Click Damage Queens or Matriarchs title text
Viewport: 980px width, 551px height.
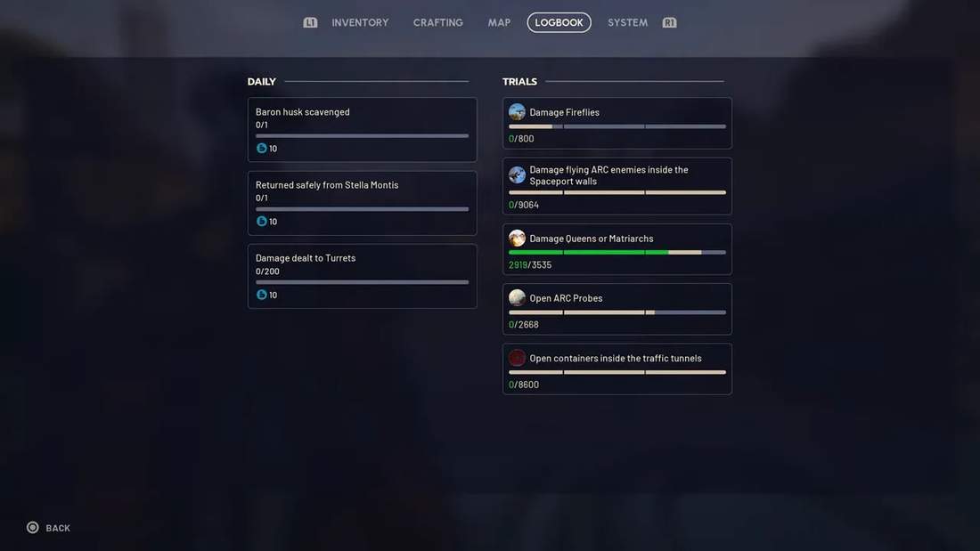(x=592, y=239)
